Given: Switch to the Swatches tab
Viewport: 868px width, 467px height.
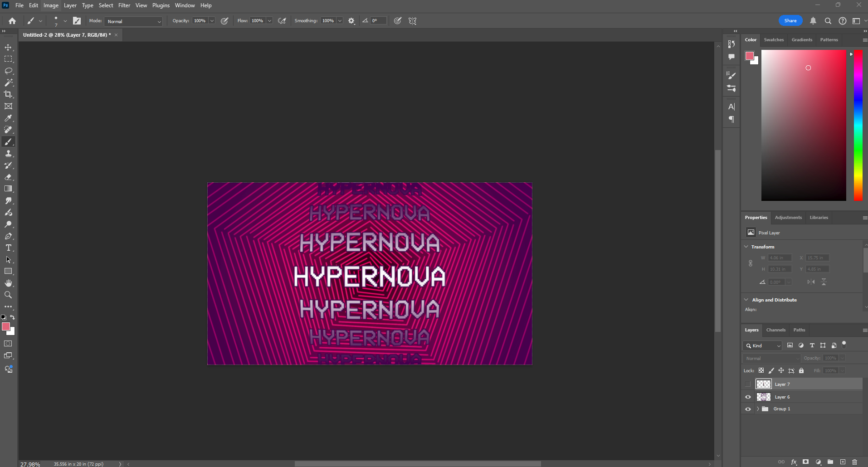Looking at the screenshot, I should (x=773, y=40).
